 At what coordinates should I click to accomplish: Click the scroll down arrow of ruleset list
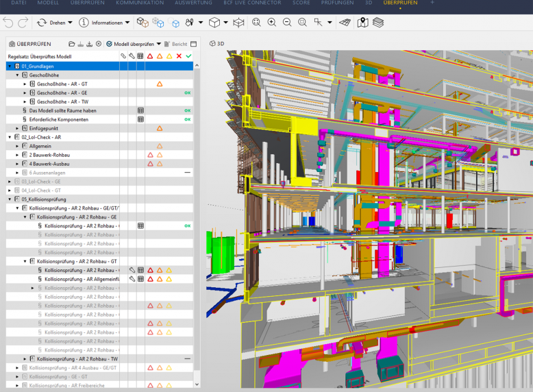197,384
